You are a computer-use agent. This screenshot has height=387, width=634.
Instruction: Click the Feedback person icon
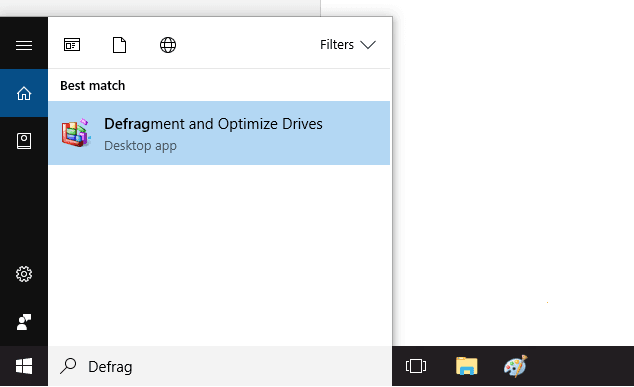pyautogui.click(x=24, y=322)
